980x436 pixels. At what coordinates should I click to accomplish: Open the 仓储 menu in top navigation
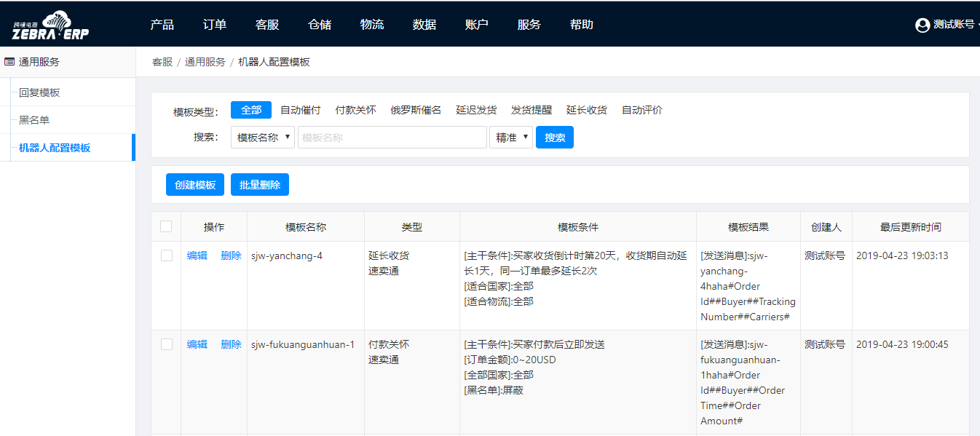(320, 25)
